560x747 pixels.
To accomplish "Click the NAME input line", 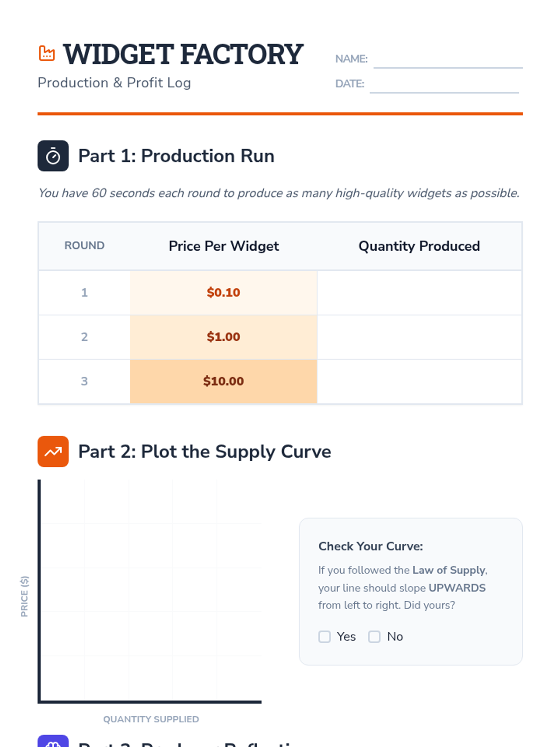I will tap(448, 61).
